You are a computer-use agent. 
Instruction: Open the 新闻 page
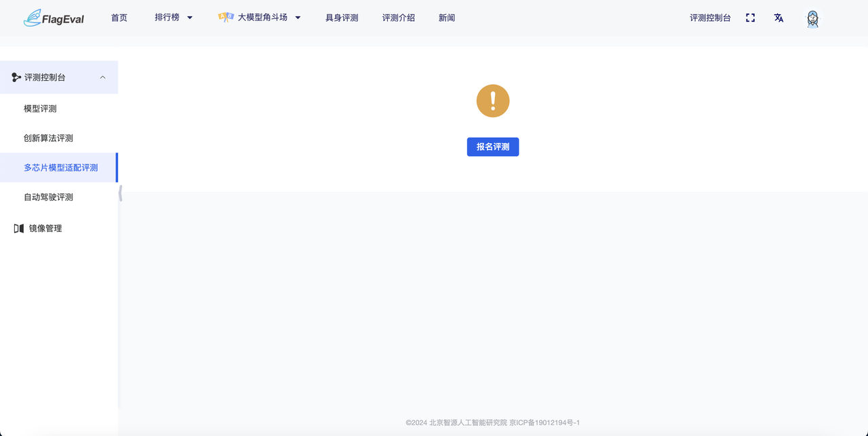(447, 18)
